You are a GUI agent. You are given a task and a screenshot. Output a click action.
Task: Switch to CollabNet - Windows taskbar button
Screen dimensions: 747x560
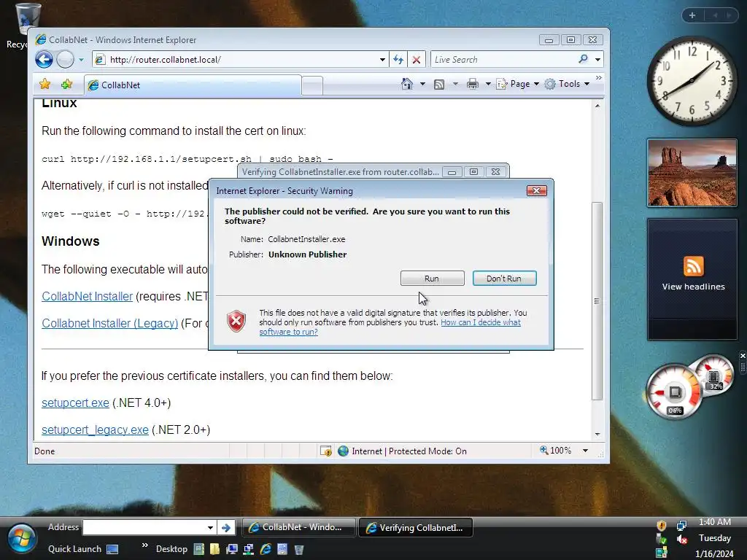coord(299,527)
